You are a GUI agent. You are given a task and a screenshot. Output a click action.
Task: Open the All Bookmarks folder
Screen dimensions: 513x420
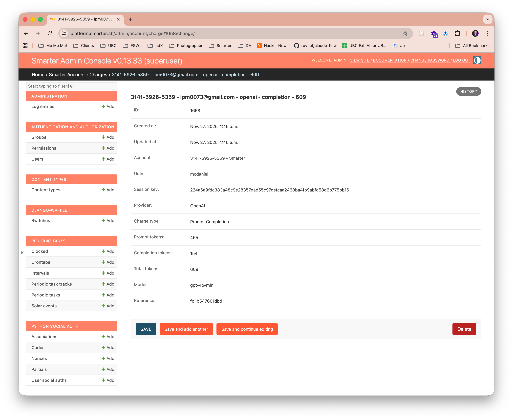pos(472,45)
